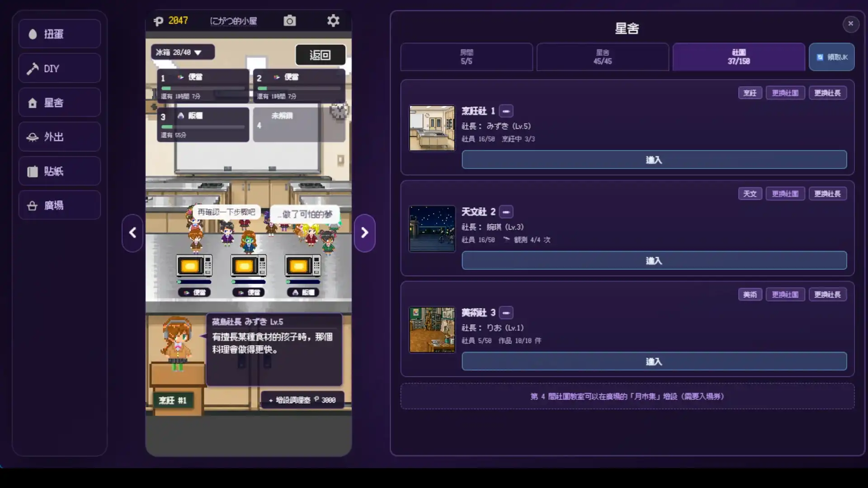Go to next room arrow
This screenshot has width=868, height=488.
[x=364, y=233]
